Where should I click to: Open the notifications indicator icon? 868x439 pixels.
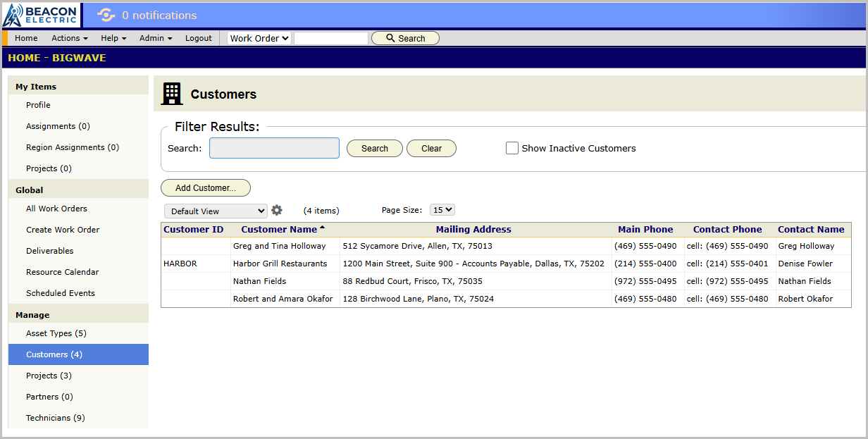106,15
